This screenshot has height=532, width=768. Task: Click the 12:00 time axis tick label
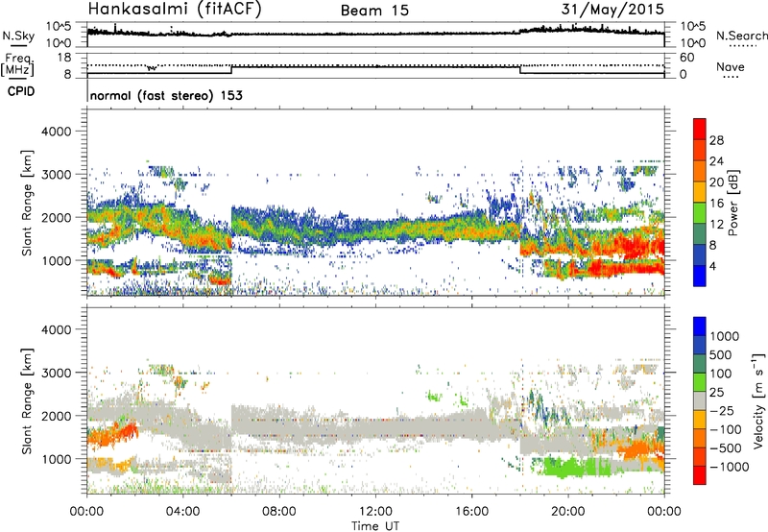pyautogui.click(x=375, y=512)
